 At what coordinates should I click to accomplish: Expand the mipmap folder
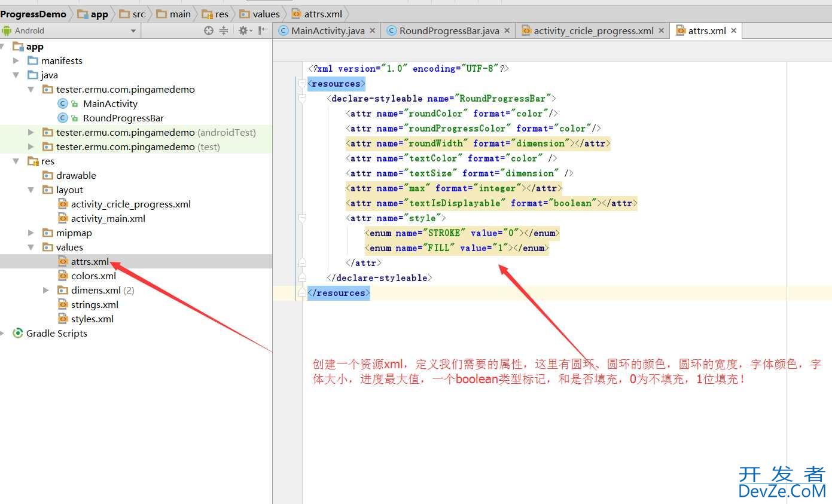click(x=31, y=233)
